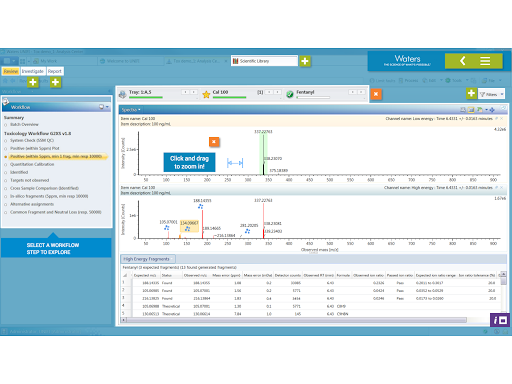Screen dimensions: 512x384
Task: Open the Spectra dropdown
Action: coord(131,110)
